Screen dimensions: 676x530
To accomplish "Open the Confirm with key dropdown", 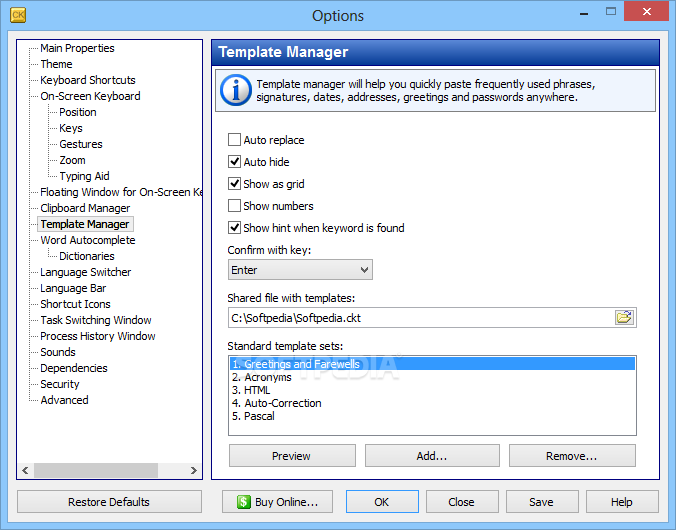I will point(300,270).
